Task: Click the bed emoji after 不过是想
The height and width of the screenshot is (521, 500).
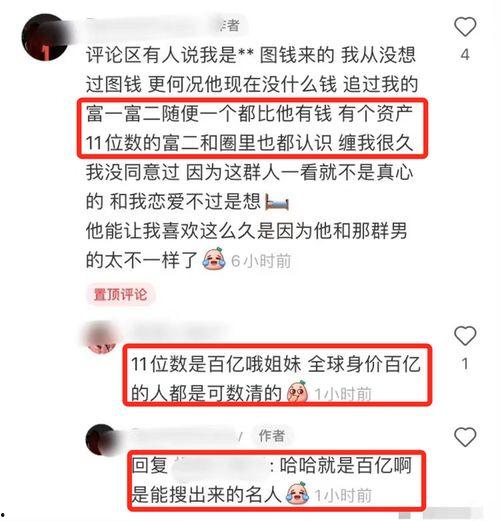Action: click(x=277, y=202)
